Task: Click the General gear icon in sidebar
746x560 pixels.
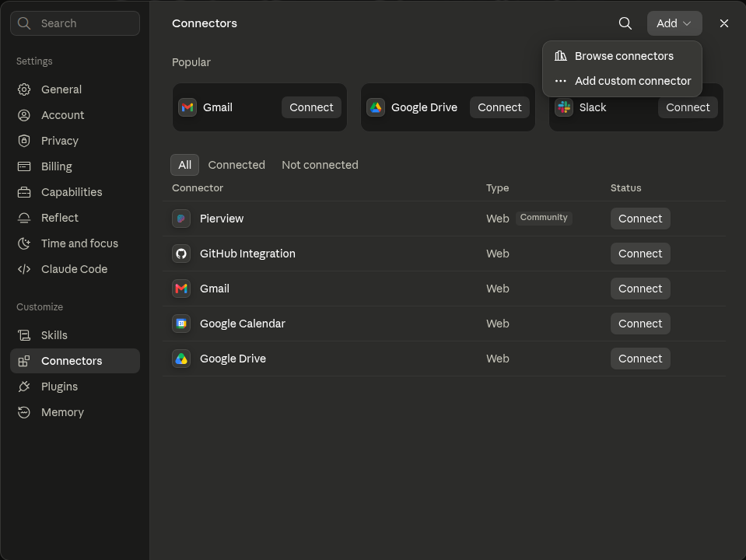Action: pos(24,89)
